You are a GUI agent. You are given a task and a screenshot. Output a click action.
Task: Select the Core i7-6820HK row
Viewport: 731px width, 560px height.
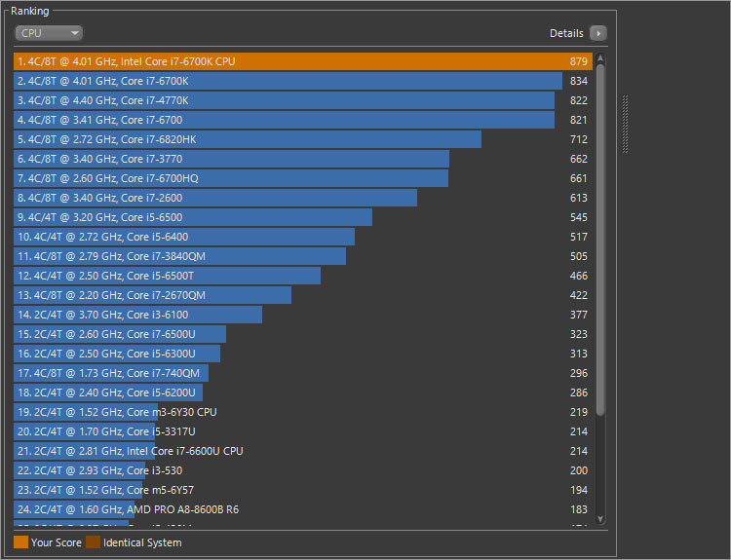(x=303, y=139)
